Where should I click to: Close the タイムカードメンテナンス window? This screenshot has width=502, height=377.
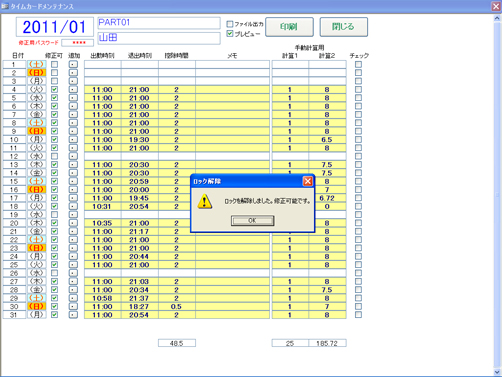pos(496,6)
